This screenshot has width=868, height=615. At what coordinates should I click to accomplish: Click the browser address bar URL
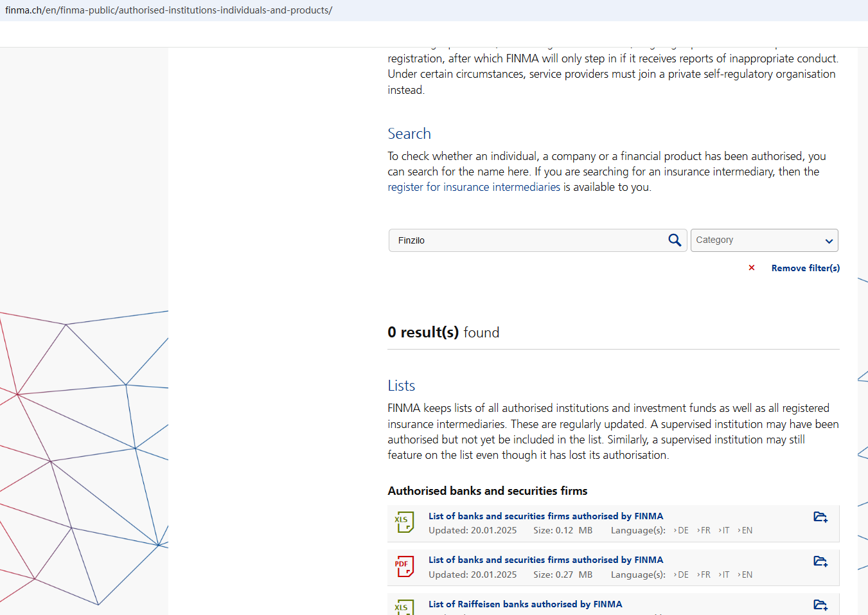(168, 10)
